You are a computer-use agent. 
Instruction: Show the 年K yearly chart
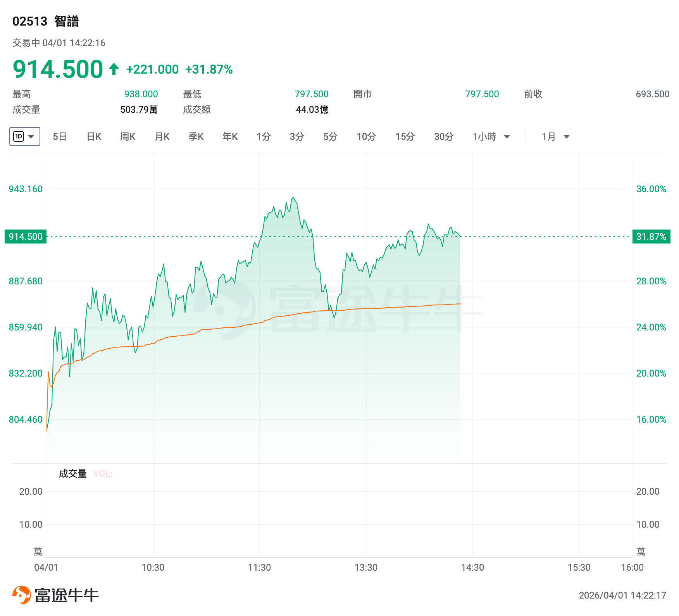pos(230,137)
